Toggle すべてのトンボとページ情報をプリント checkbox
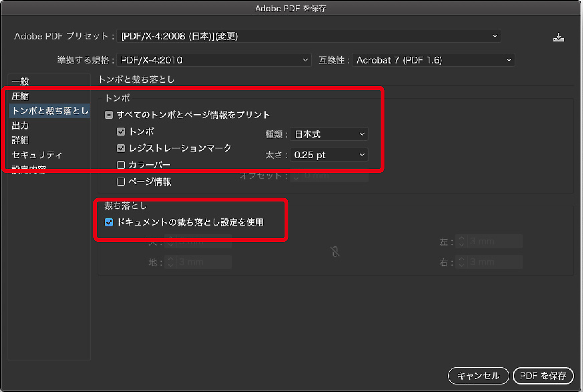The height and width of the screenshot is (392, 583). pyautogui.click(x=109, y=115)
